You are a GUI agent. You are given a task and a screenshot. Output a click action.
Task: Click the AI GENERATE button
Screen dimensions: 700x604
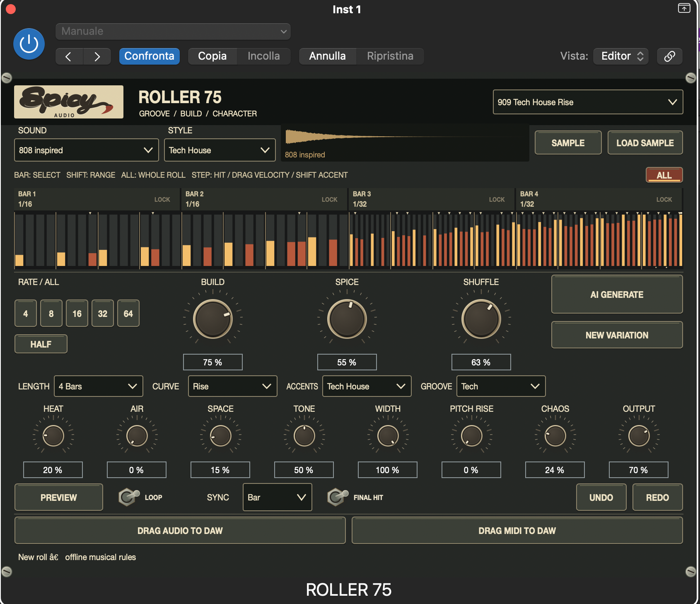(617, 295)
